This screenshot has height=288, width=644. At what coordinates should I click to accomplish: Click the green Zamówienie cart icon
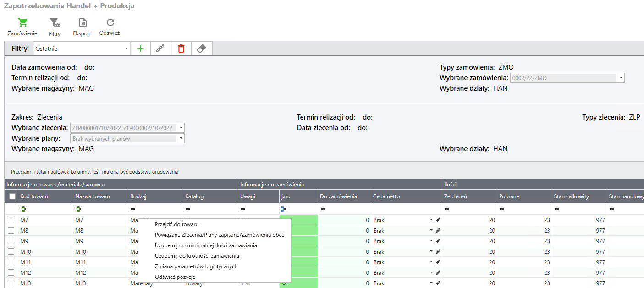[22, 23]
